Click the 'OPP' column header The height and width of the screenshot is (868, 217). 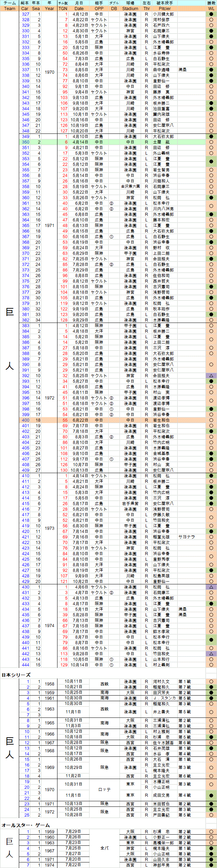click(x=99, y=8)
